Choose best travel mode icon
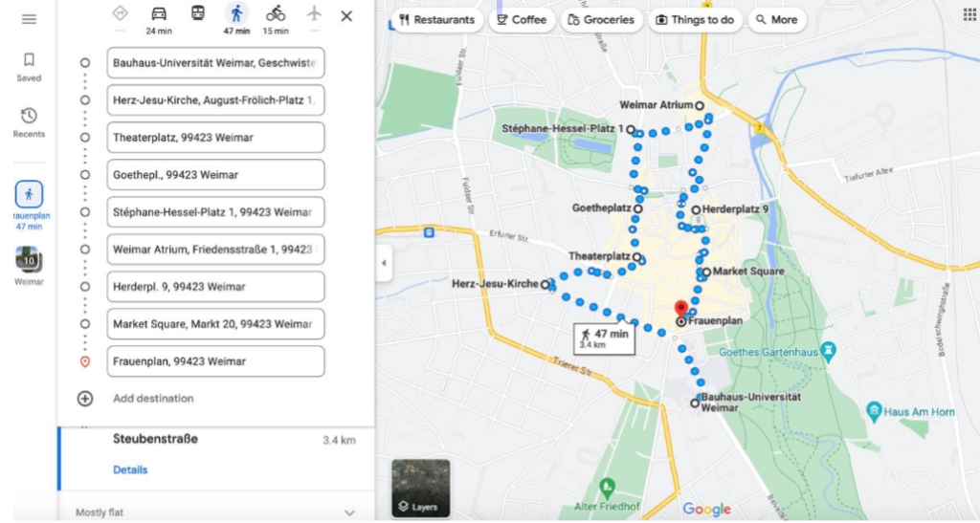 [120, 13]
